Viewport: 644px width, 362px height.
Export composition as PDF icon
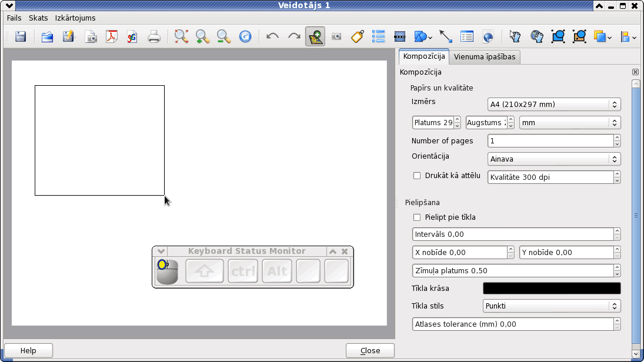coord(111,36)
